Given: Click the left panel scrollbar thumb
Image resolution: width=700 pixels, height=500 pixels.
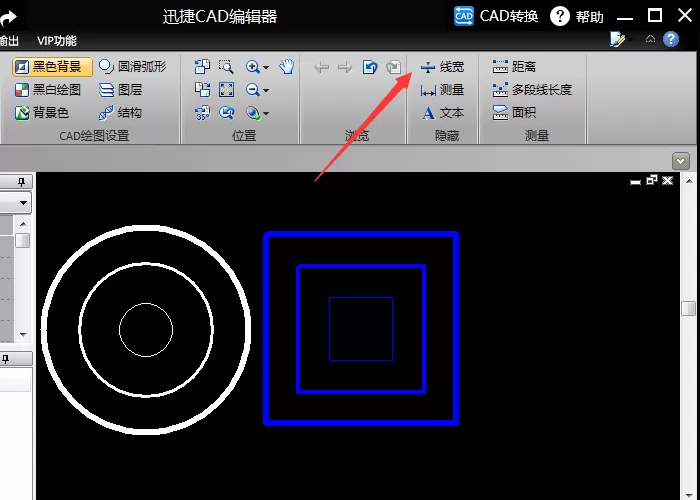Looking at the screenshot, I should click(x=23, y=241).
